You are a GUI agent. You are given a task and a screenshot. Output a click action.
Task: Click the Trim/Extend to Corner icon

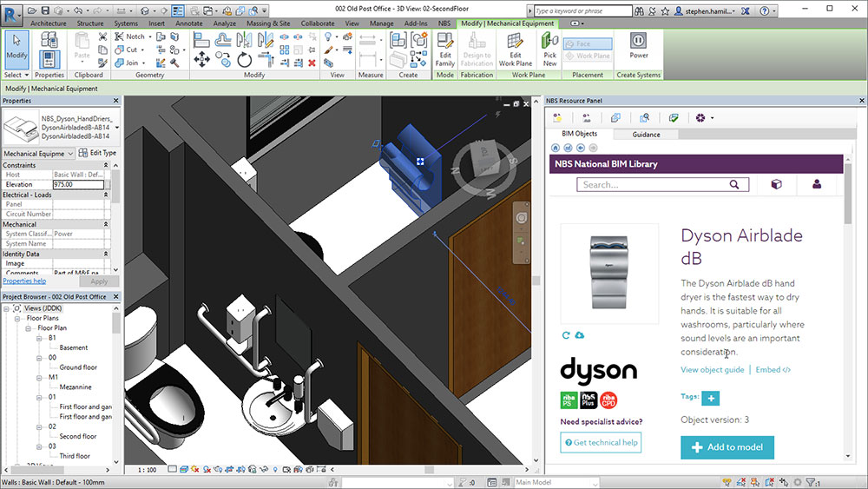click(x=266, y=59)
